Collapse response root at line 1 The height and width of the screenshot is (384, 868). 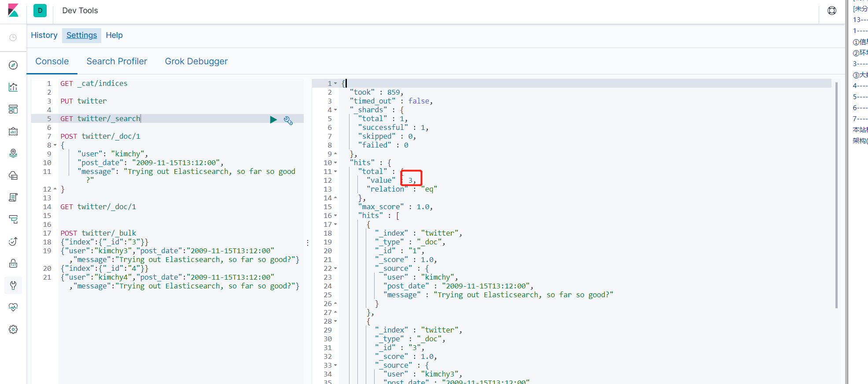(335, 83)
